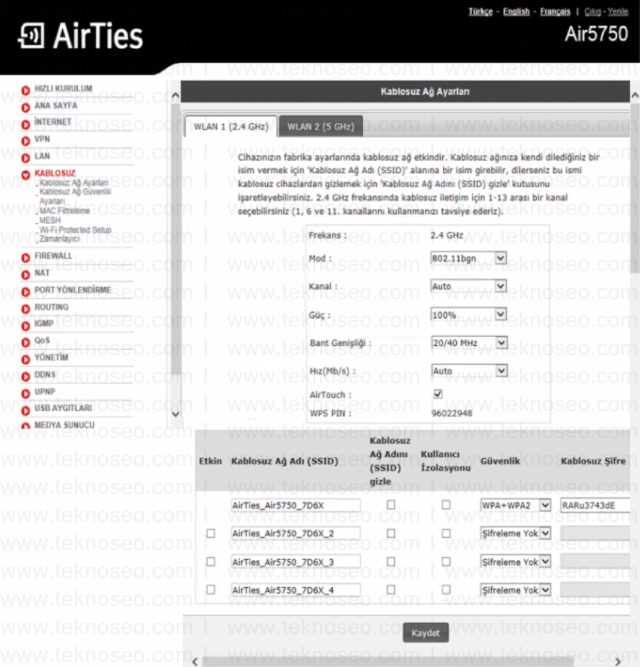Click the red arrow icon beside HIZLI KURULUM

pos(26,90)
